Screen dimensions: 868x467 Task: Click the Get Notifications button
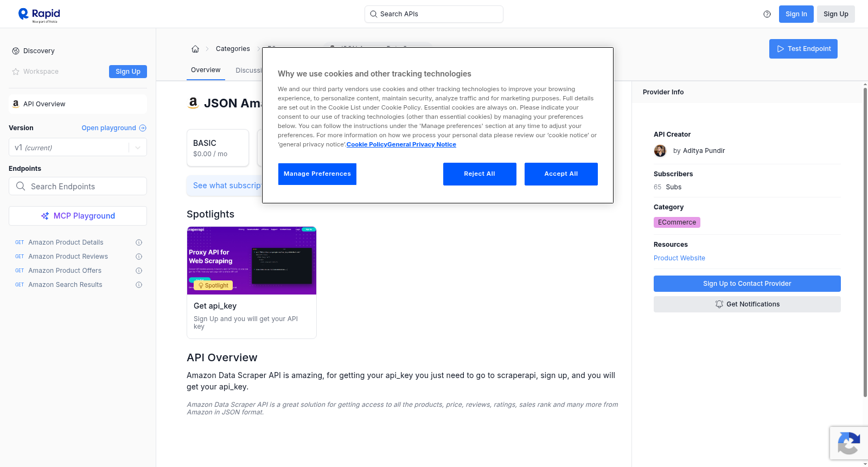click(x=747, y=304)
